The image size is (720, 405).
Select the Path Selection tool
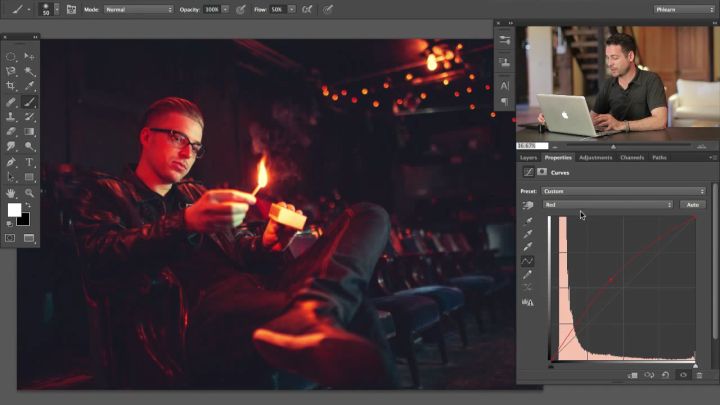coord(11,177)
